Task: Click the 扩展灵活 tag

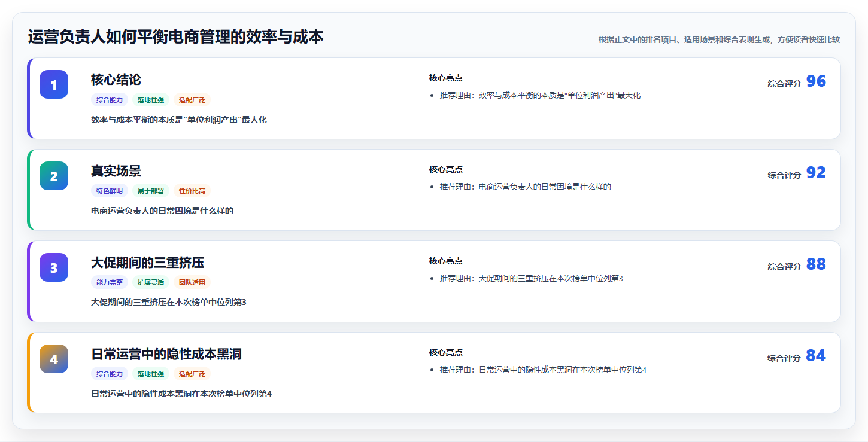Action: [151, 282]
